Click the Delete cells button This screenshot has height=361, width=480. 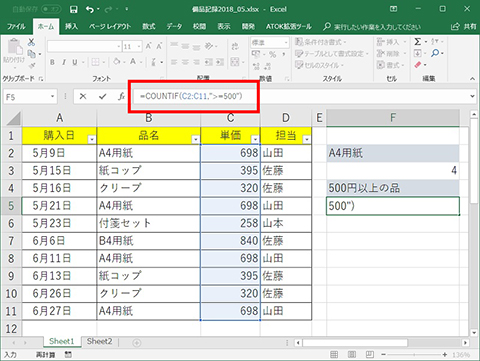[391, 53]
